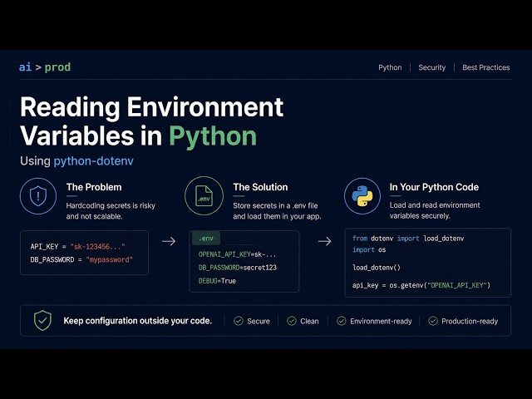Click the green Python word in the title
Viewport: 532px width, 399px height.
(x=213, y=136)
